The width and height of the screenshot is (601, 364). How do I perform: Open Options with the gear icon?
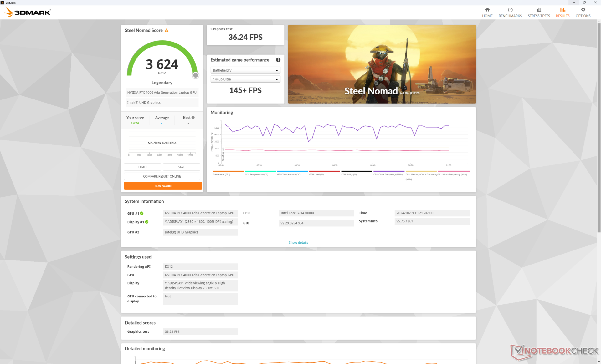click(x=583, y=10)
